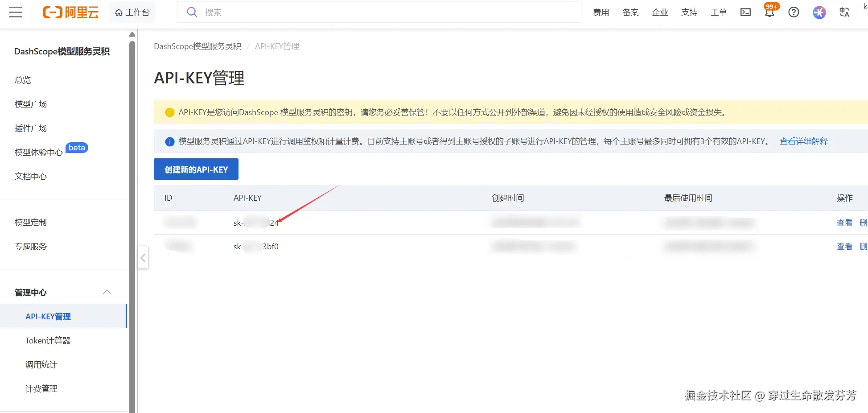Click the ID column header
This screenshot has width=868, height=413.
pos(168,198)
